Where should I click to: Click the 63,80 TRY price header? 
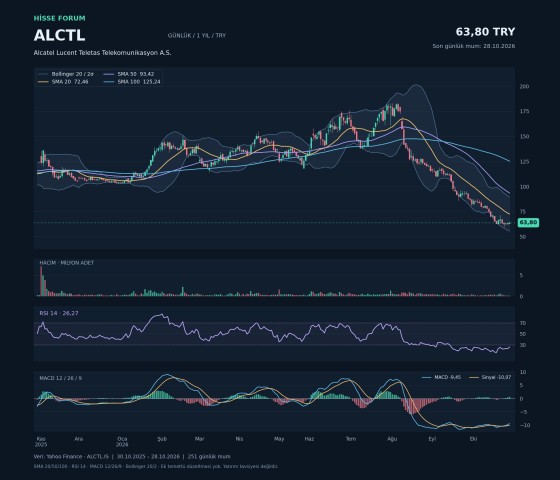pyautogui.click(x=485, y=32)
